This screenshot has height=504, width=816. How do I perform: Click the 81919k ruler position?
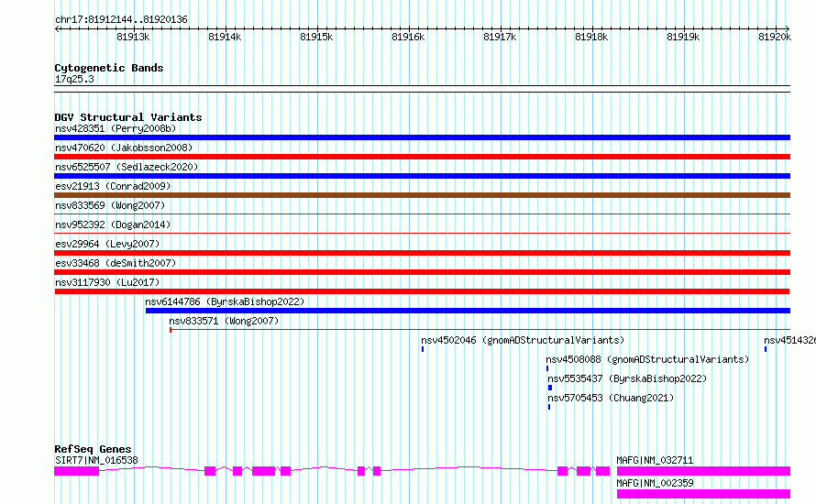point(683,37)
